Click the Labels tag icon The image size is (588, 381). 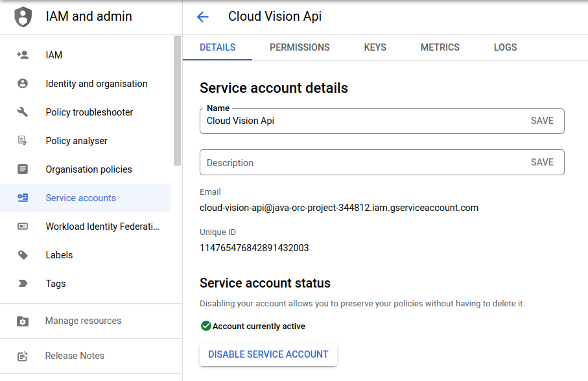[x=23, y=255]
